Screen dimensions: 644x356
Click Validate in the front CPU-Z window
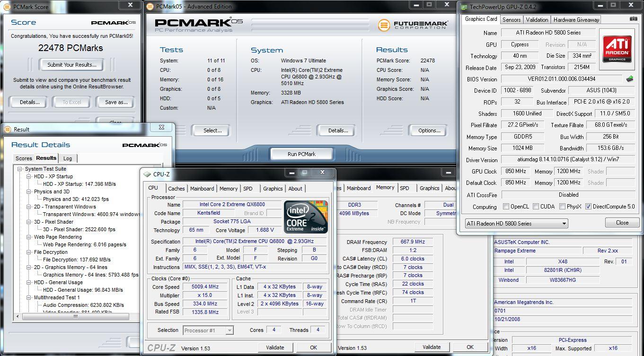coord(275,347)
